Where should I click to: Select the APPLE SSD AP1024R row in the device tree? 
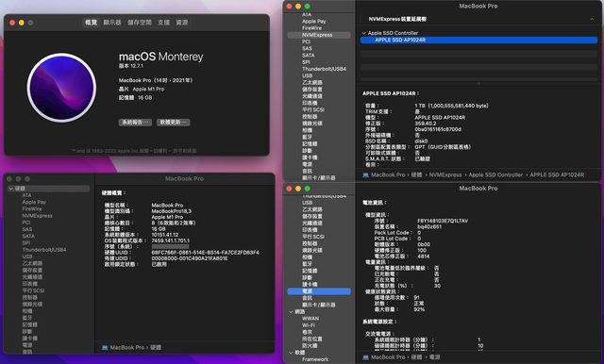point(478,40)
